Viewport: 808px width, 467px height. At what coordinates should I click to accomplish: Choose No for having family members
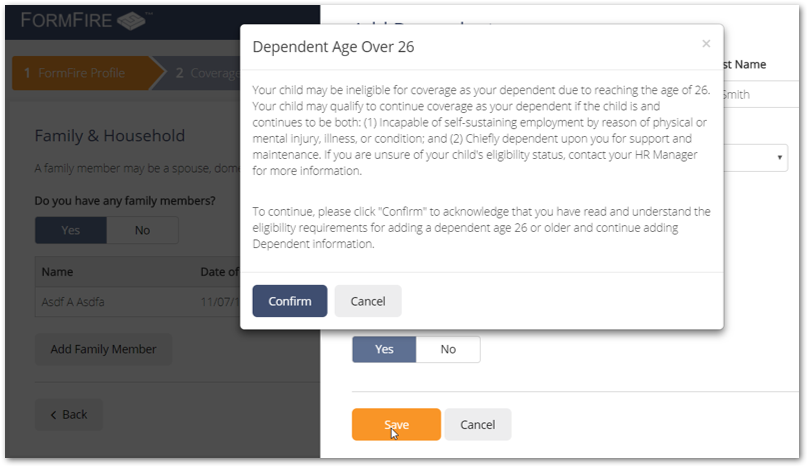point(142,230)
